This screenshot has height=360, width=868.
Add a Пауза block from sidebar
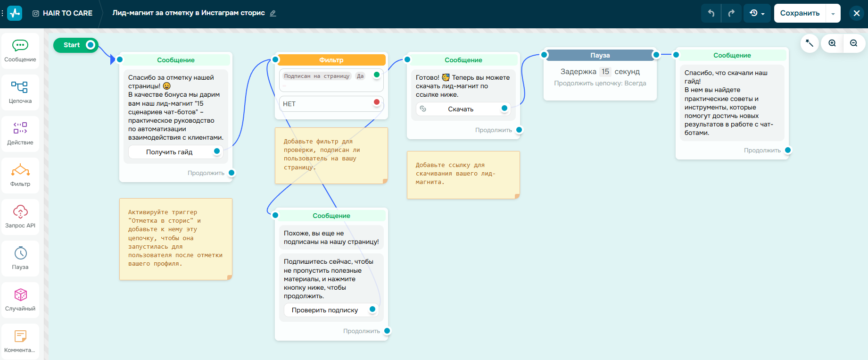(x=20, y=258)
